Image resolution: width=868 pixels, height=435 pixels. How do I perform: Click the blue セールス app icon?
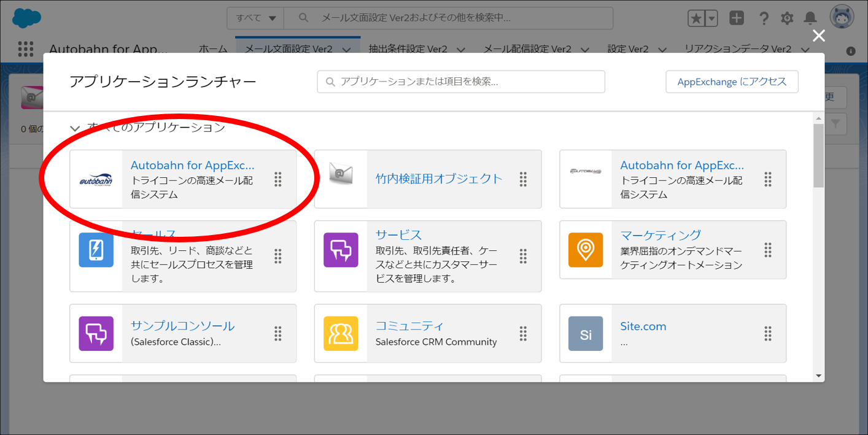click(x=96, y=250)
